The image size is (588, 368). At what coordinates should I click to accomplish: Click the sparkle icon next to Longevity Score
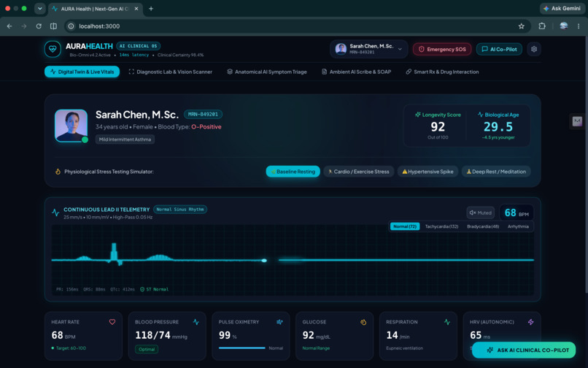tap(418, 115)
